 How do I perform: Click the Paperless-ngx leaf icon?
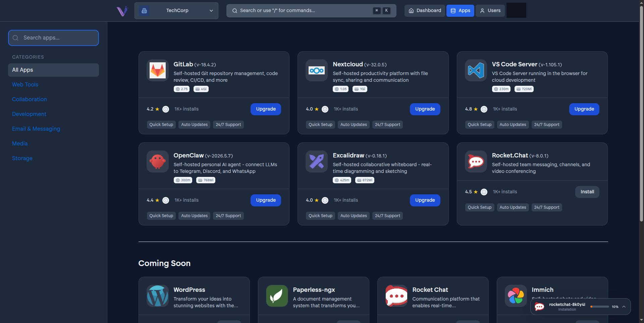click(277, 296)
